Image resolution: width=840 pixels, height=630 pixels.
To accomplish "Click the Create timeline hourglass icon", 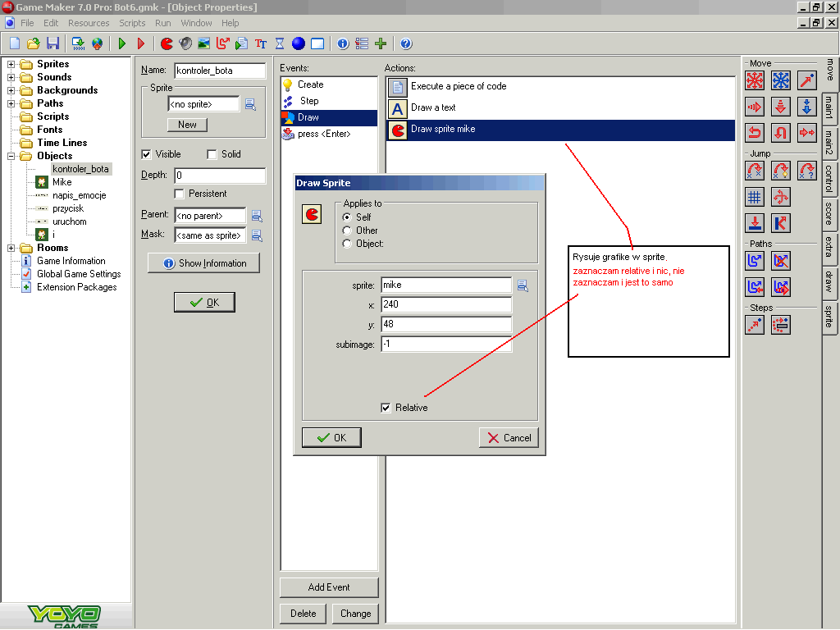I will [x=280, y=43].
